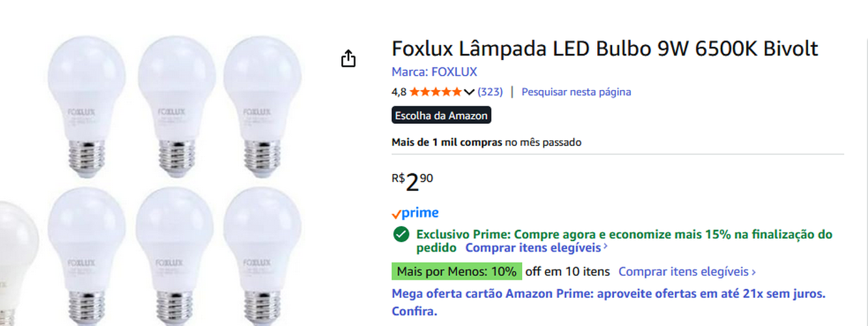The height and width of the screenshot is (326, 868).
Task: Click the Prime logo below the price
Action: [x=415, y=213]
